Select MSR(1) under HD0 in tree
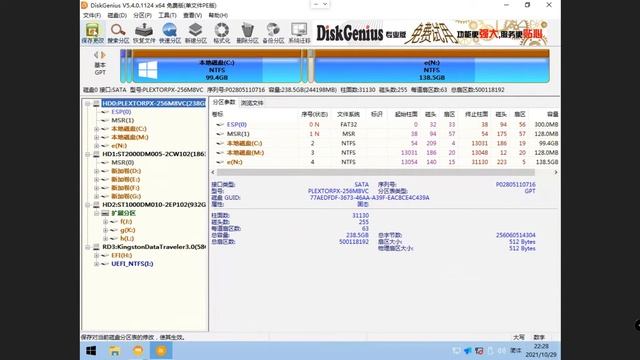 click(122, 120)
